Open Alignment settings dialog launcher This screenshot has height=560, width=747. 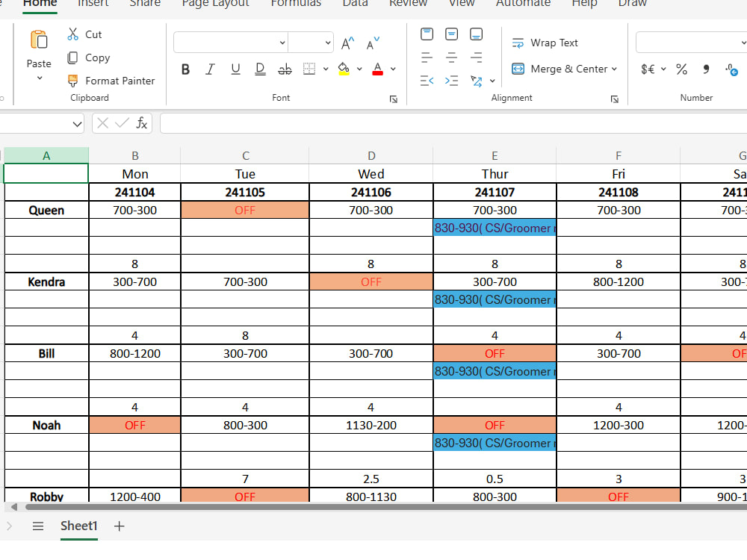pos(615,99)
